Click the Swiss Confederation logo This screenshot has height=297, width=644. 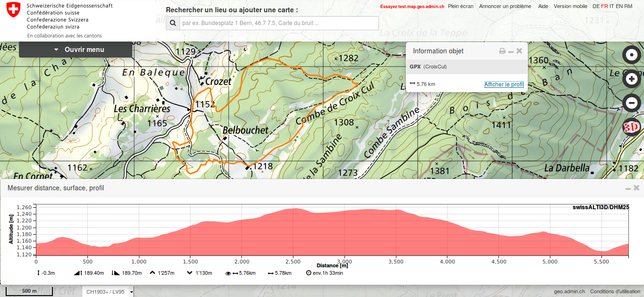(x=14, y=10)
